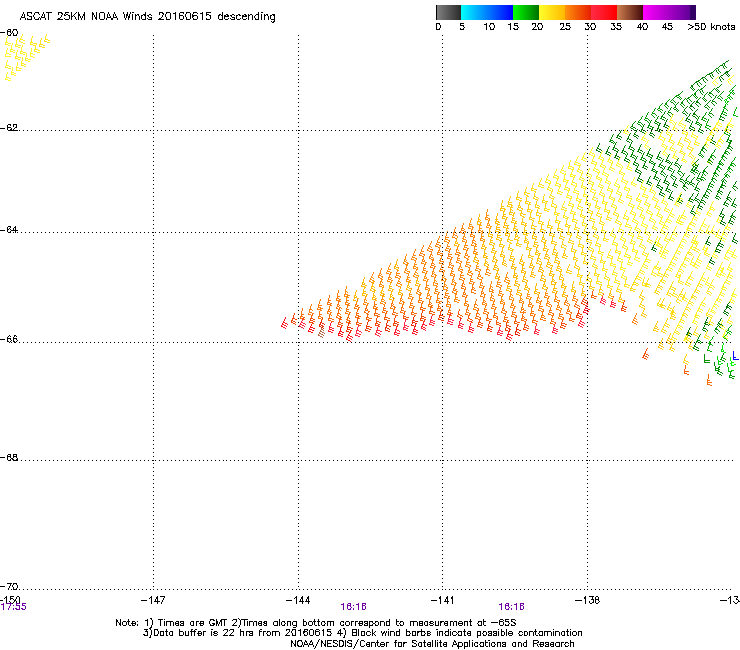
Task: Select the yellow 20-25 knots color band
Action: (x=552, y=12)
